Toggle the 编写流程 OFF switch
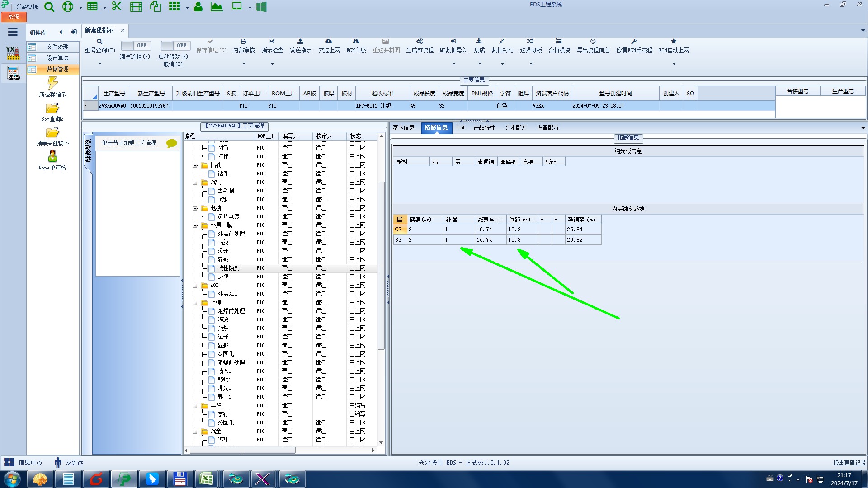 tap(136, 46)
